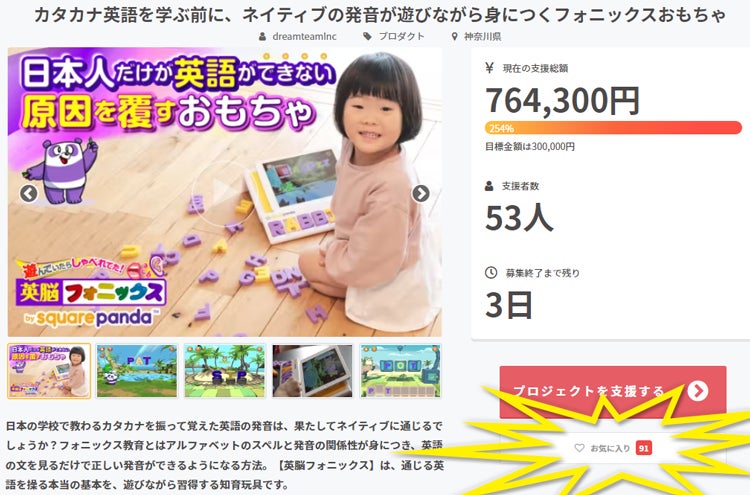
Task: Click the user icon beside dreamteamInc
Action: pyautogui.click(x=262, y=36)
